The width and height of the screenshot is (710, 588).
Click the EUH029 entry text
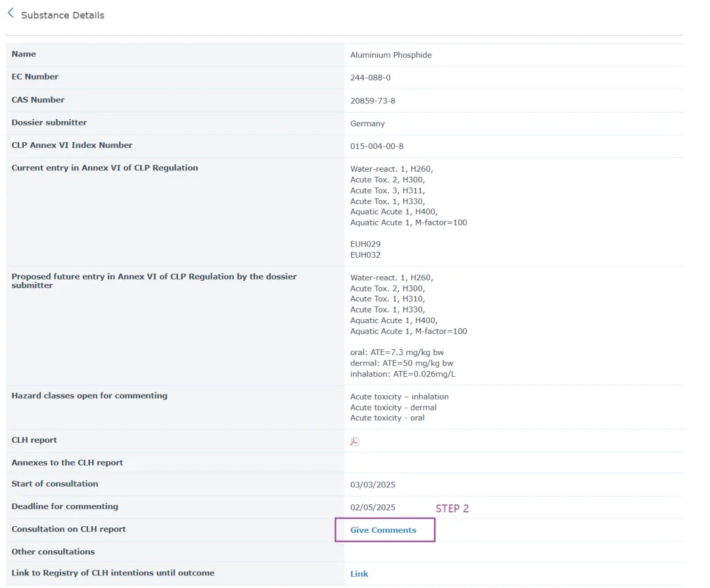[365, 244]
